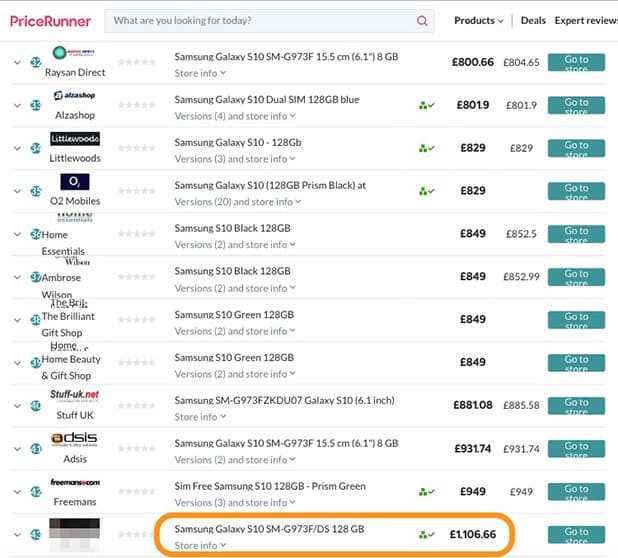Image resolution: width=618 pixels, height=558 pixels.
Task: Click the Freemans store logo
Action: [x=75, y=480]
